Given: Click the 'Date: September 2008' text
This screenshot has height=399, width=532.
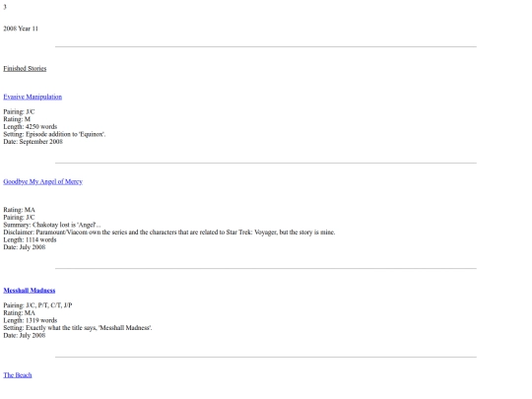Looking at the screenshot, I should tap(33, 142).
